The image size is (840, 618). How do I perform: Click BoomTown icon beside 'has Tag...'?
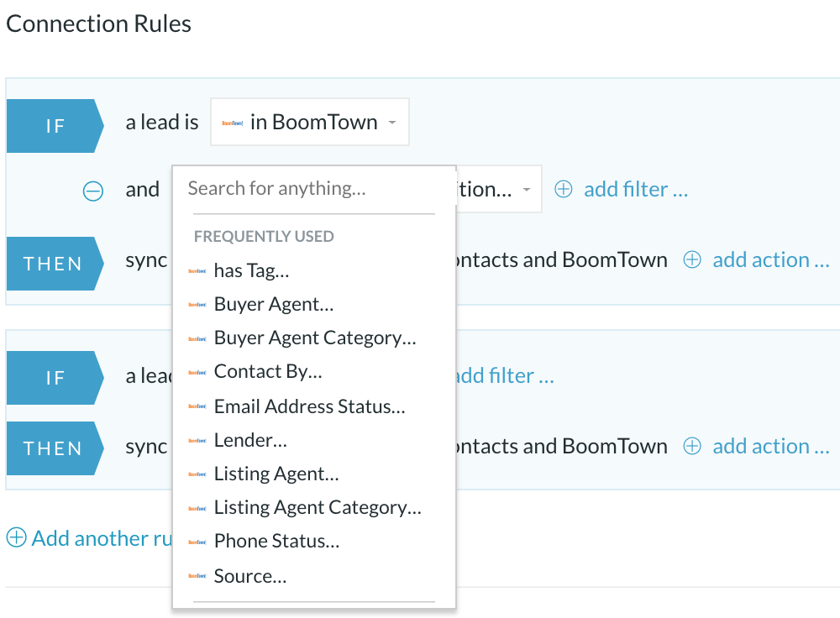(x=197, y=271)
